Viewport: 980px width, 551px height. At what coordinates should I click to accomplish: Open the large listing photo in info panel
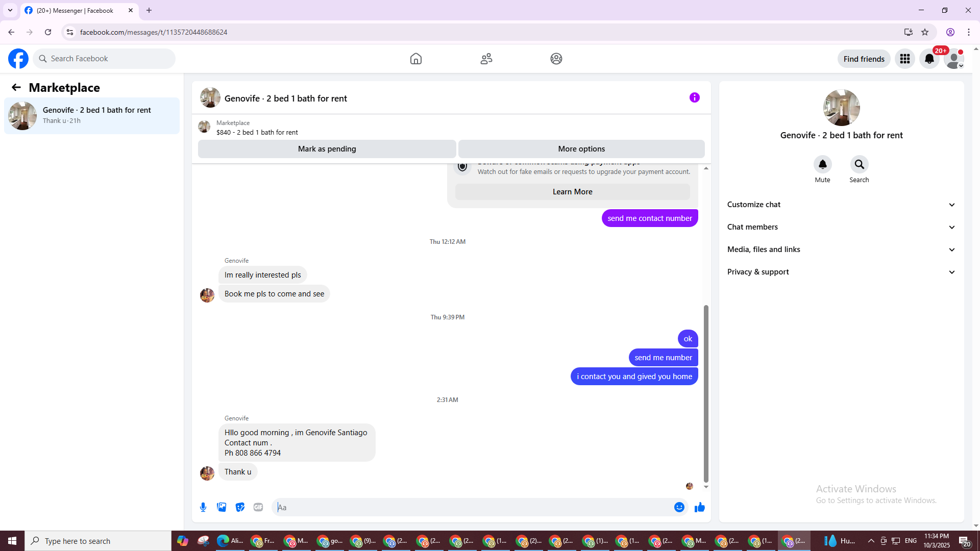(x=842, y=108)
